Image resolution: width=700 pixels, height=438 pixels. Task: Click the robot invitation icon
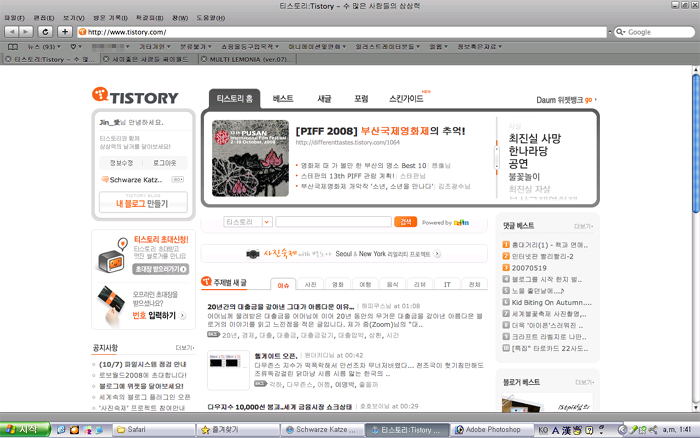(111, 256)
